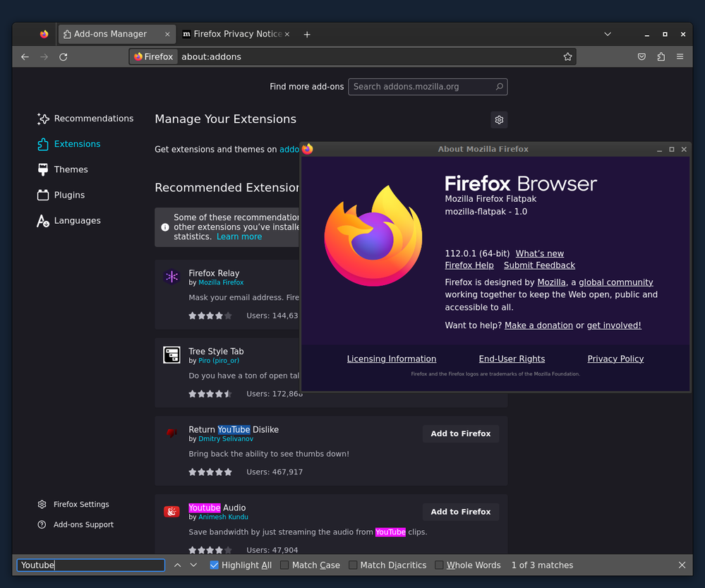Viewport: 705px width, 588px height.
Task: Enable Match Case option
Action: pos(284,565)
